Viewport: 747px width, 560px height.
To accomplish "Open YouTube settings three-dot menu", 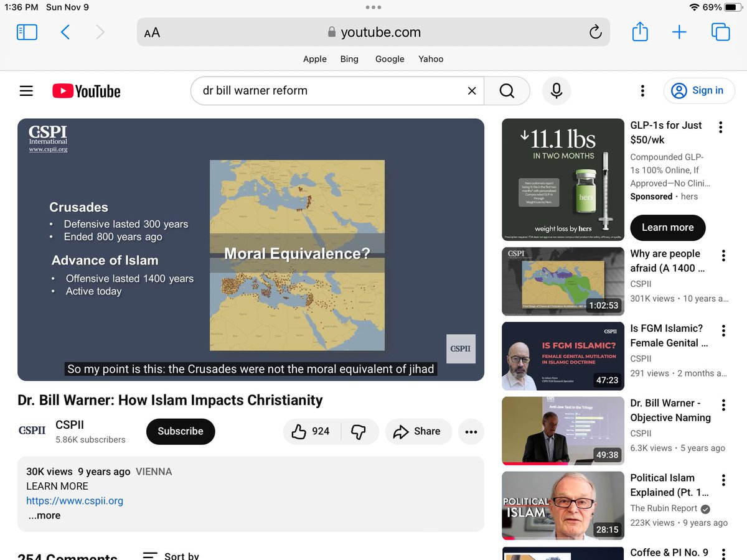I will (x=642, y=91).
